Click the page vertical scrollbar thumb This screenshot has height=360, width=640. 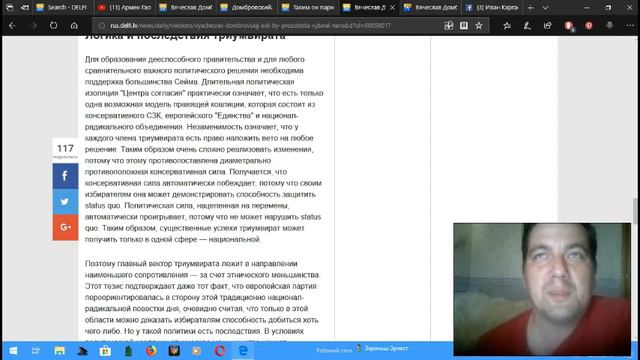click(x=635, y=211)
